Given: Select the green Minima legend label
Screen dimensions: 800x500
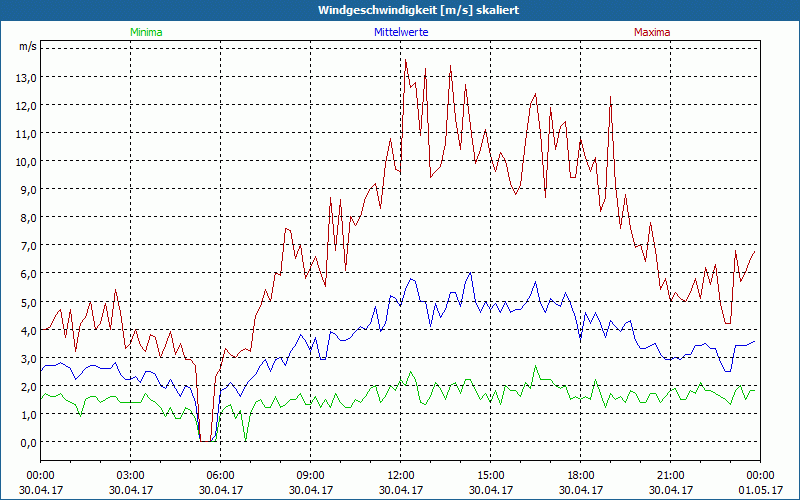Looking at the screenshot, I should click(146, 32).
